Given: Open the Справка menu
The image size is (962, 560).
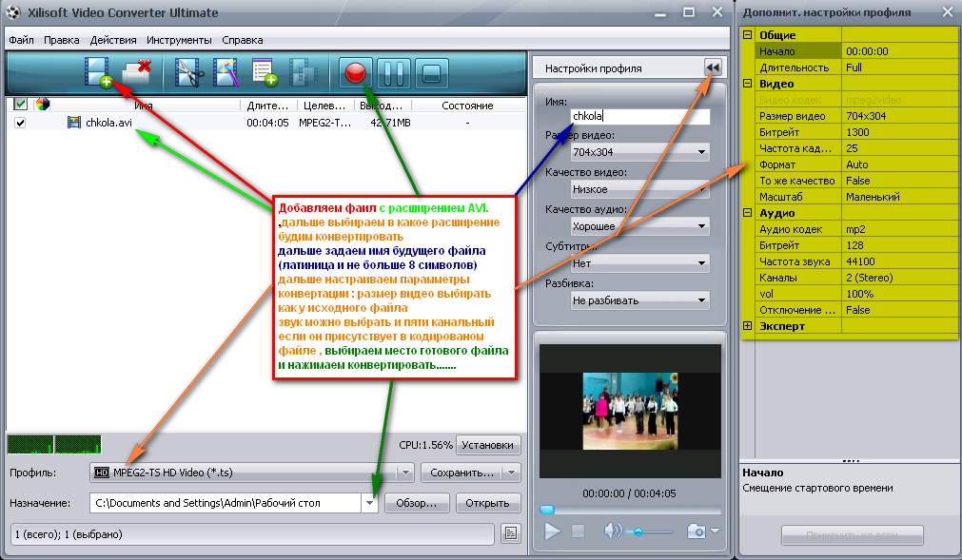Looking at the screenshot, I should tap(243, 40).
